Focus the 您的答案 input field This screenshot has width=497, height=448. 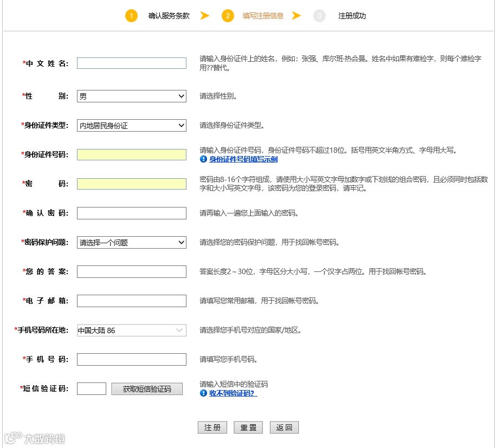tap(132, 271)
